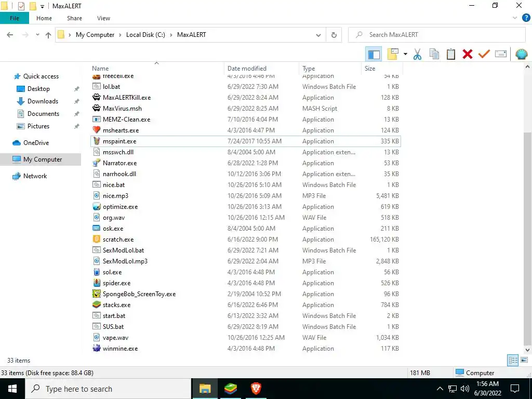532x399 pixels.
Task: Go back with the Back arrow
Action: 10,35
